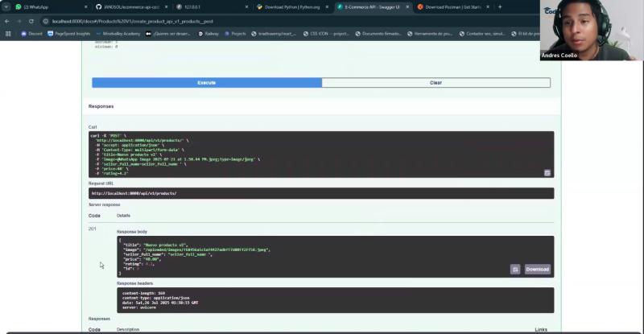This screenshot has width=644, height=334.
Task: Click the Andres Coello webcam thumbnail
Action: (592, 30)
